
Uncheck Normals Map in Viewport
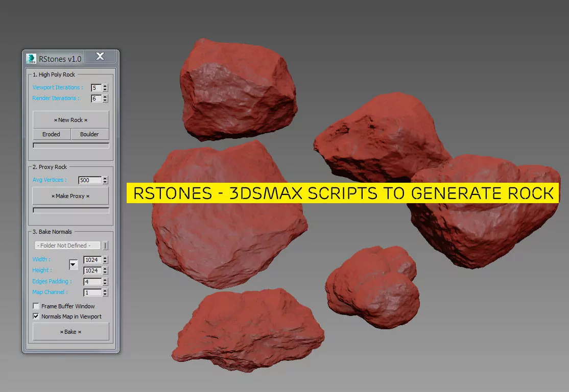click(36, 316)
